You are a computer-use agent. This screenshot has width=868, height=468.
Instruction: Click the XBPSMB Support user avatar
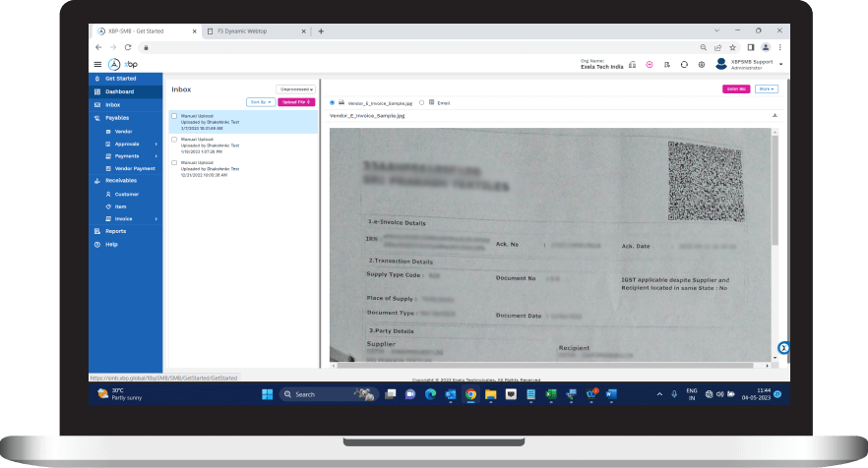point(720,64)
